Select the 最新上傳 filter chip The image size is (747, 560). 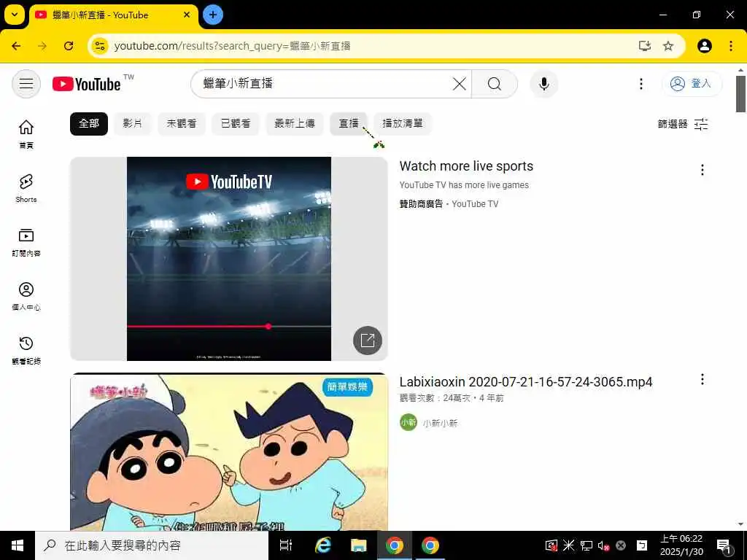click(x=295, y=124)
